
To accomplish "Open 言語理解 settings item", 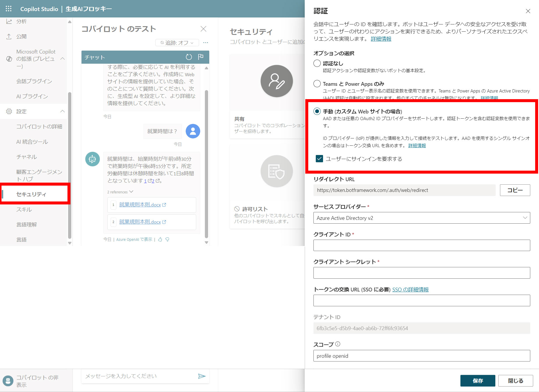I will click(26, 224).
